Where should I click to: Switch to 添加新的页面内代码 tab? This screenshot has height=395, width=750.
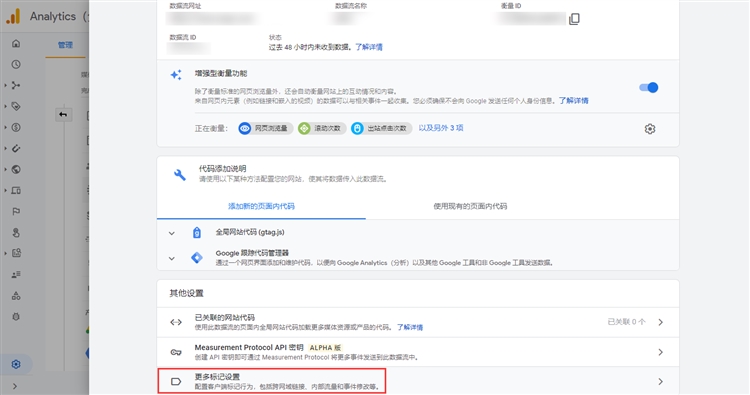point(261,206)
